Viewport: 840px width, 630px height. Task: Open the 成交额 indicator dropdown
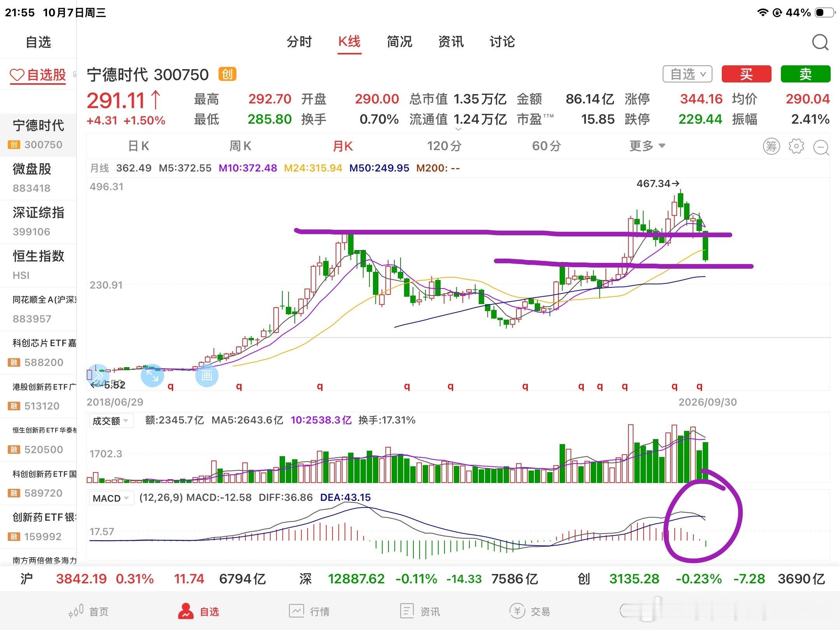[111, 421]
